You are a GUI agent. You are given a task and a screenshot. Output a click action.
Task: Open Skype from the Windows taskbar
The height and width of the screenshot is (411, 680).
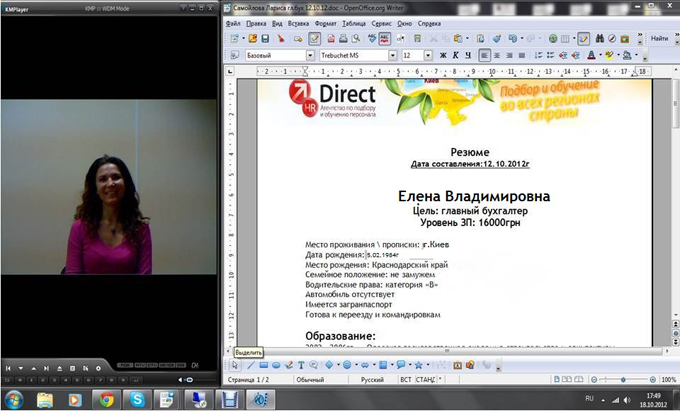coord(138,399)
